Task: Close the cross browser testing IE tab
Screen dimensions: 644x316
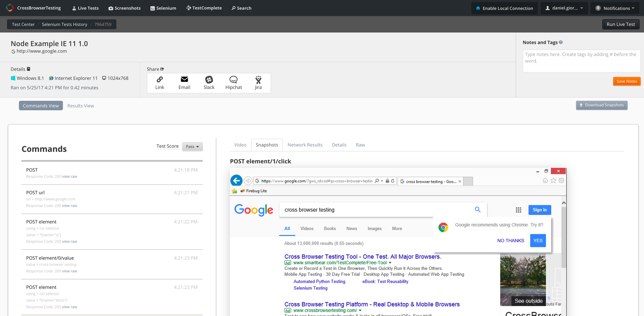Action: [460, 182]
